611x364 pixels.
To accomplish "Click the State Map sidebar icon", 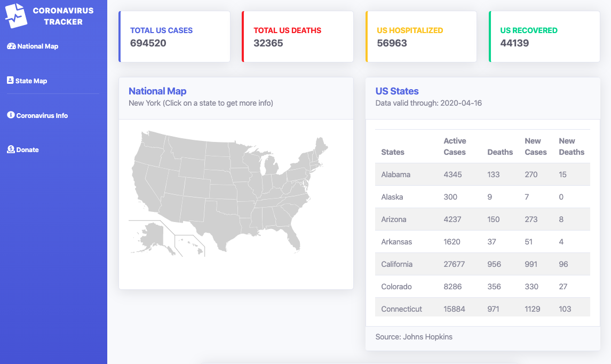I will tap(10, 80).
